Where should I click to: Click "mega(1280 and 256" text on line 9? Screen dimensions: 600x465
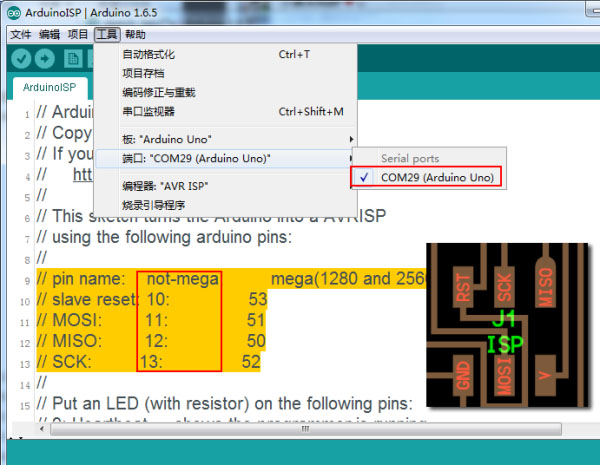(349, 279)
